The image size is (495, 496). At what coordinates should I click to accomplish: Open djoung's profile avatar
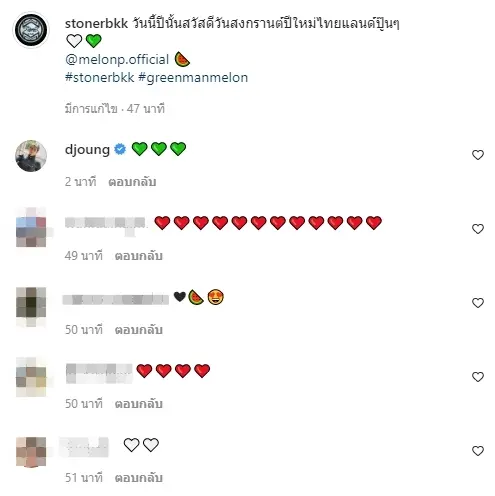[x=31, y=156]
